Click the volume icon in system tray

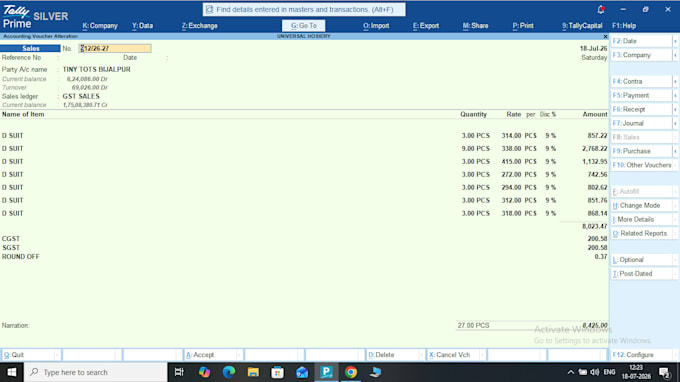(x=595, y=372)
